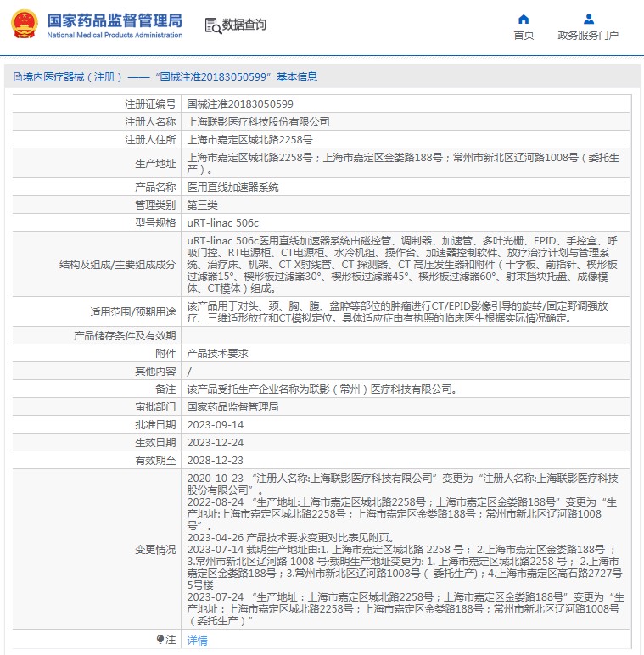This screenshot has width=644, height=655.
Task: Open the 详情 link
Action: (197, 640)
